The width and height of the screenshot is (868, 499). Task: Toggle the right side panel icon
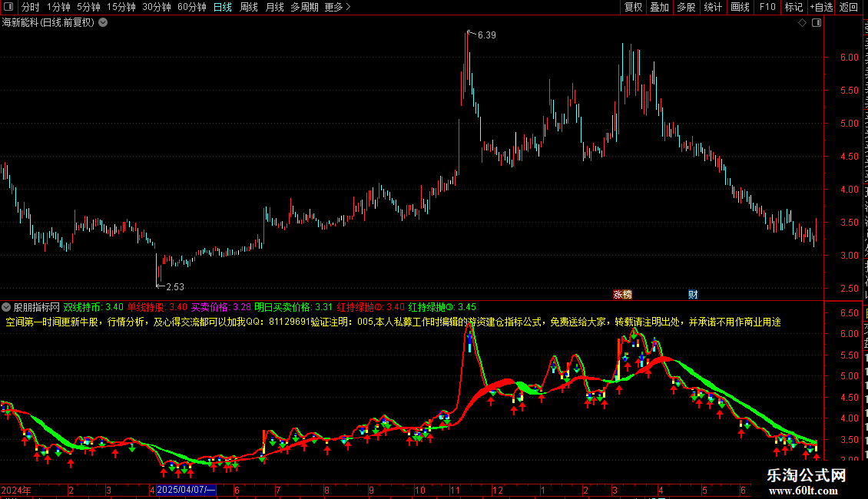coord(817,23)
